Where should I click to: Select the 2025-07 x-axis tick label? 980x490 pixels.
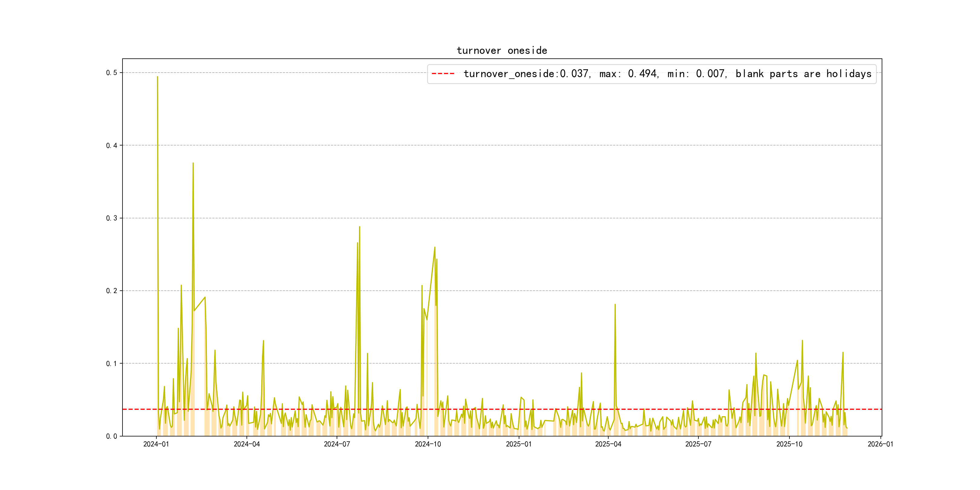pyautogui.click(x=698, y=444)
